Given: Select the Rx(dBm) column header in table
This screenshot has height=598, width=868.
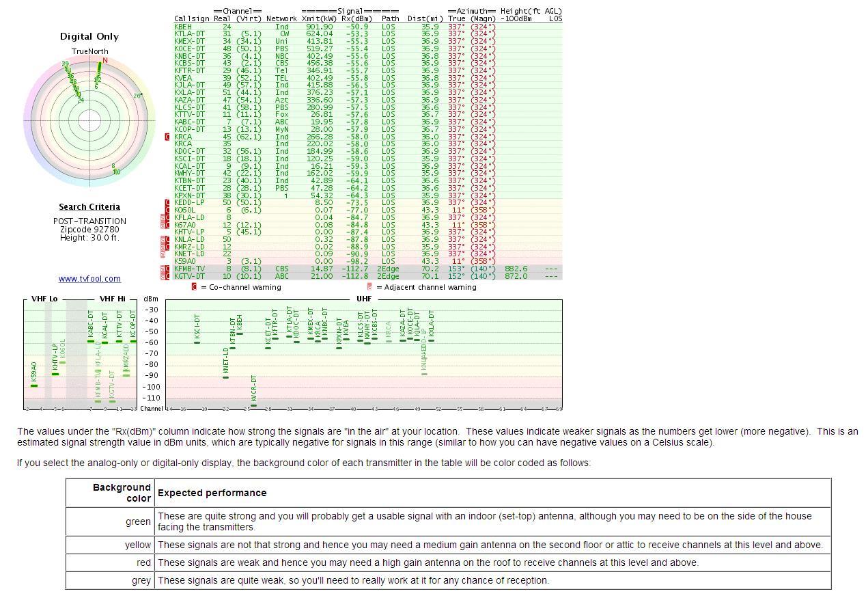Looking at the screenshot, I should [x=358, y=19].
